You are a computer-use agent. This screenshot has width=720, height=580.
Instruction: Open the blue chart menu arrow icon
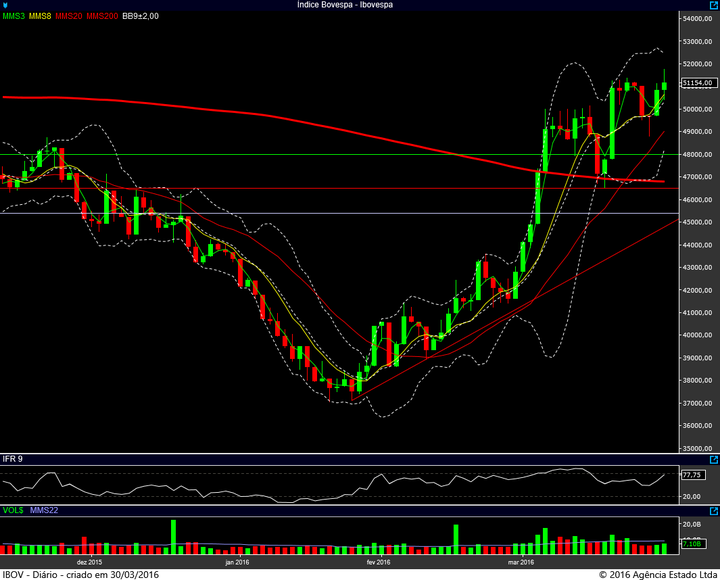pos(5,5)
